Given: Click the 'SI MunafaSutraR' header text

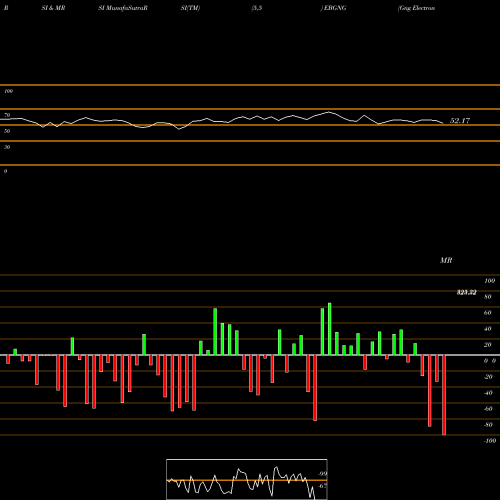Looking at the screenshot, I should pos(123,8).
